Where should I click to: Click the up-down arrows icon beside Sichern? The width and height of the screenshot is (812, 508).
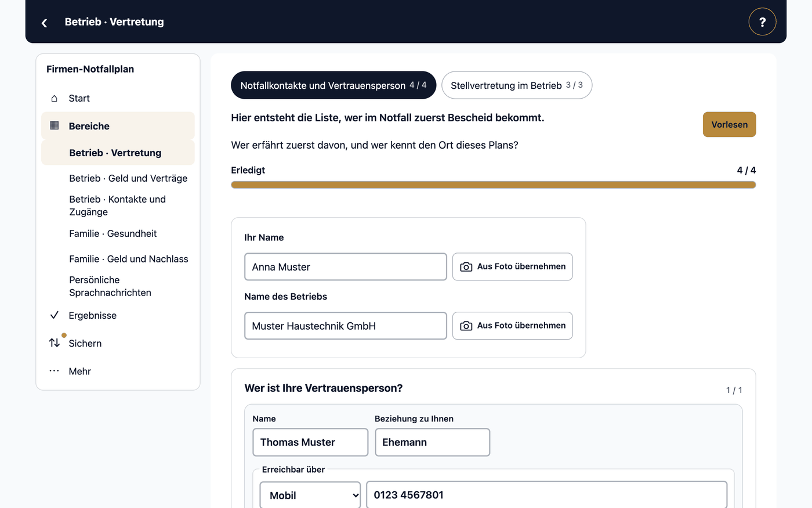55,343
